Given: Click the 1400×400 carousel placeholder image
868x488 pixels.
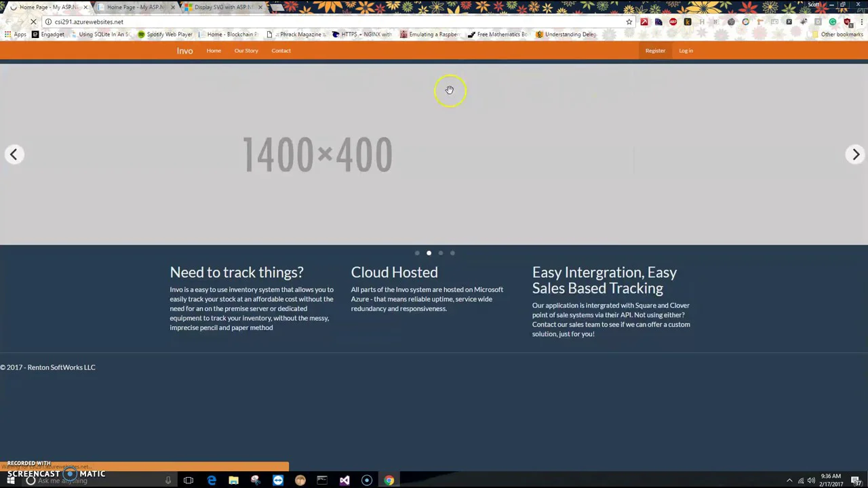Looking at the screenshot, I should click(434, 155).
